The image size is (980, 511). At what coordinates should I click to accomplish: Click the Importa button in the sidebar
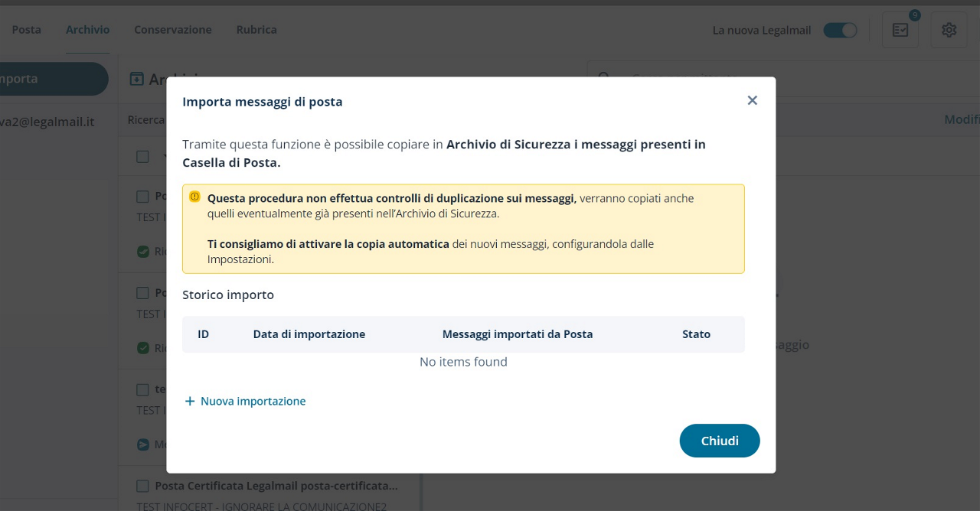coord(46,79)
